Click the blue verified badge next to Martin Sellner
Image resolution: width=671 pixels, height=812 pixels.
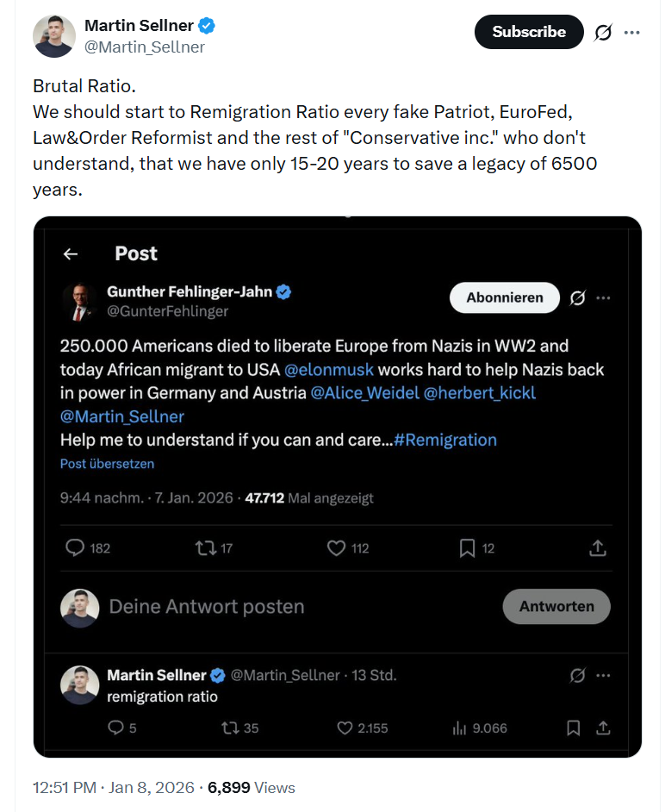[x=207, y=26]
